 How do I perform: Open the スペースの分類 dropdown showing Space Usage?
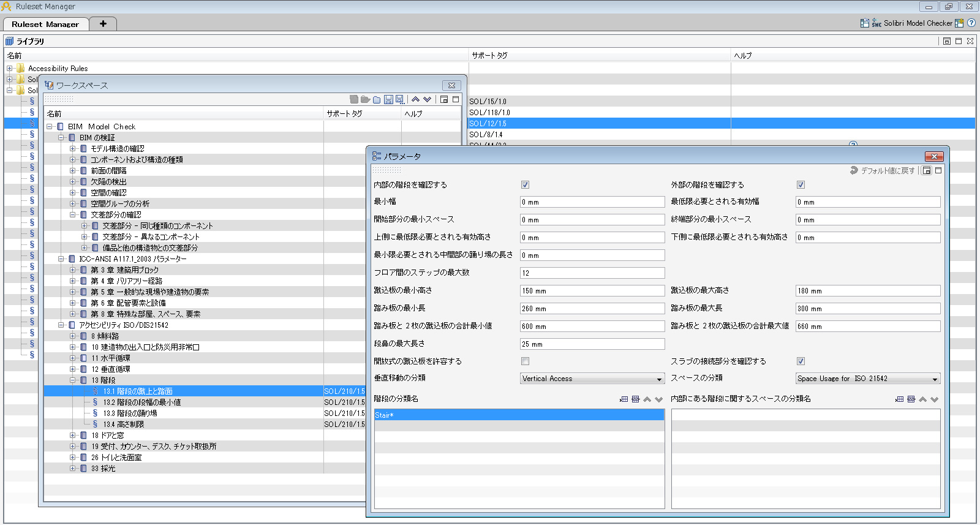click(x=868, y=379)
